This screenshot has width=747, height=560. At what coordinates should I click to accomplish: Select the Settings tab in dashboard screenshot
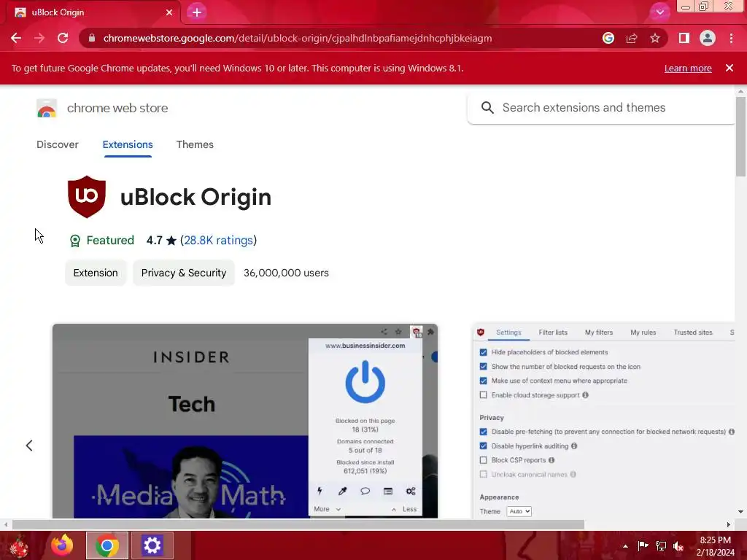508,332
